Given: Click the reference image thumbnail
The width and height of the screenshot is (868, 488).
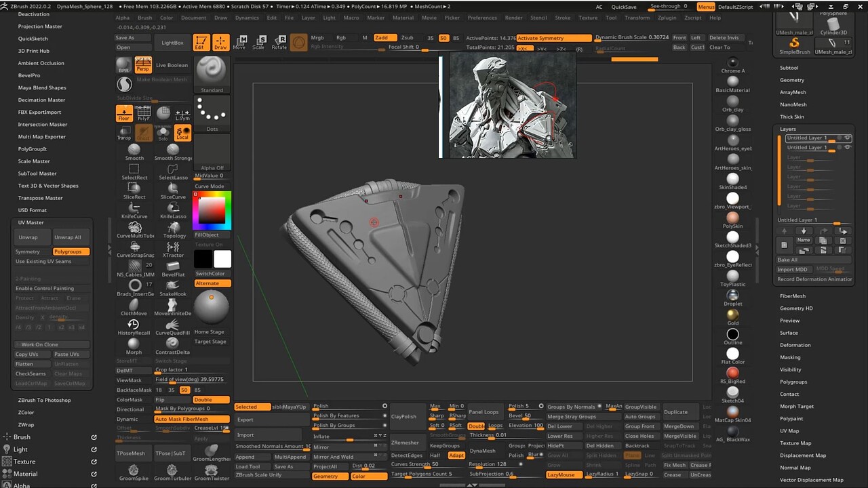Looking at the screenshot, I should pos(512,105).
